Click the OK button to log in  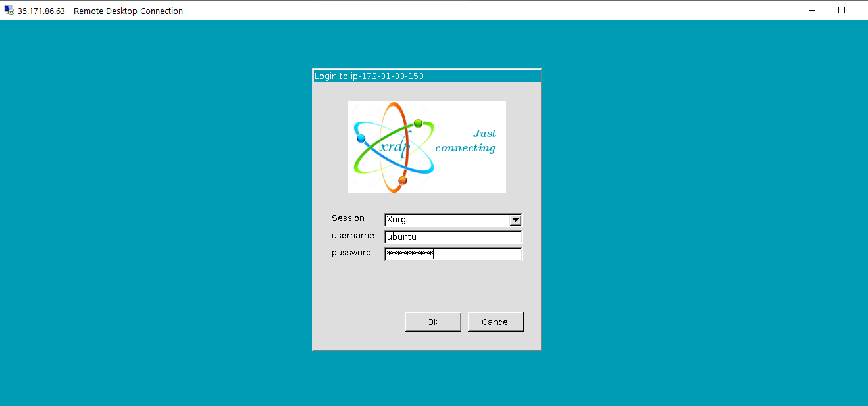(x=433, y=322)
